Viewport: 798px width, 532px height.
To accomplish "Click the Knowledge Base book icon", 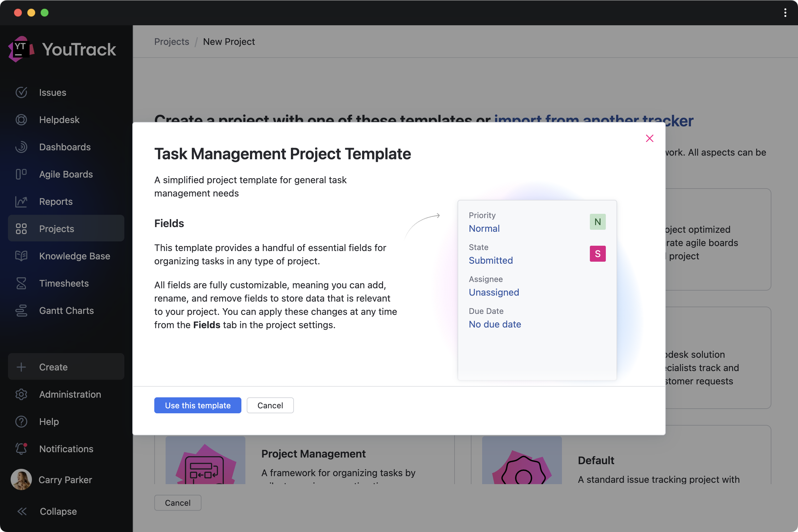I will point(21,256).
